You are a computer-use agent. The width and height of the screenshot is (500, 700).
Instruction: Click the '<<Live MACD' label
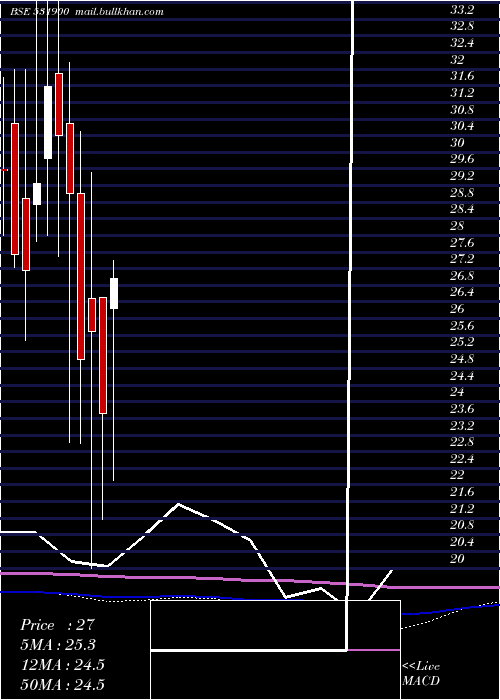(421, 674)
